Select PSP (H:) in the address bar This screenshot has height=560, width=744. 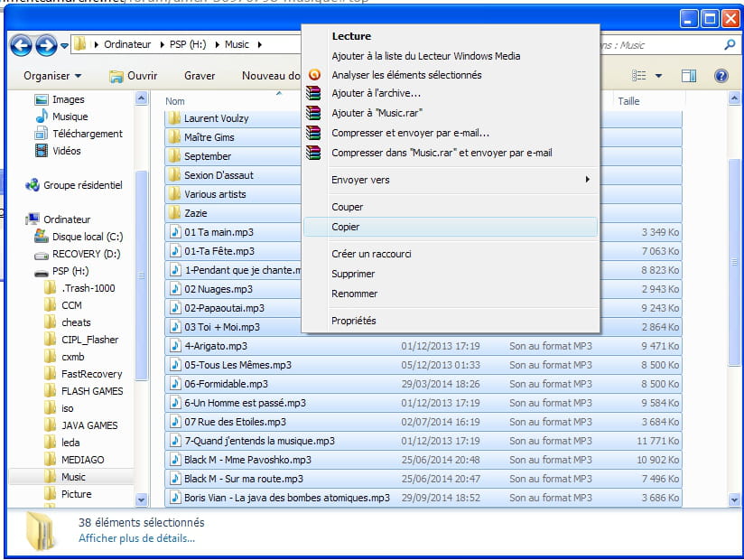(x=188, y=44)
